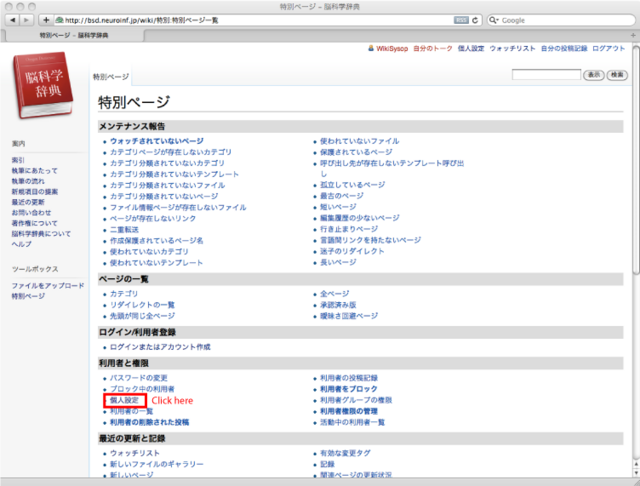This screenshot has height=486, width=640.
Task: Click the user icon beside WikiSysop
Action: 370,48
